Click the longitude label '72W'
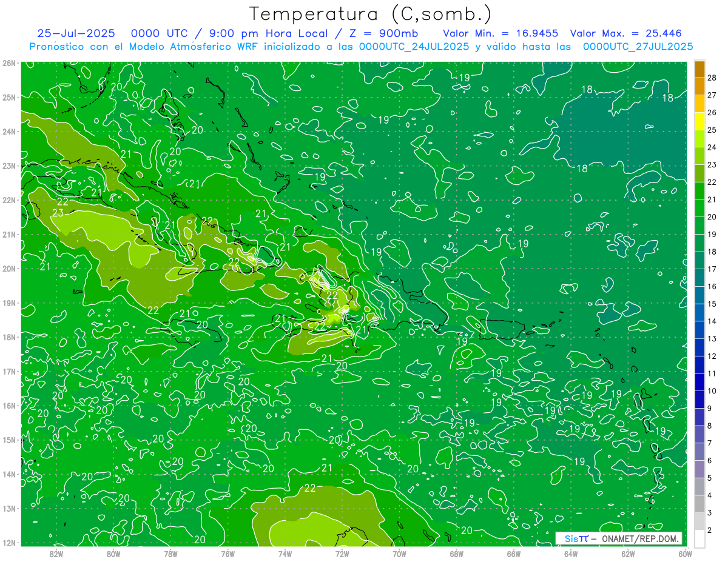The width and height of the screenshot is (728, 562). (342, 554)
